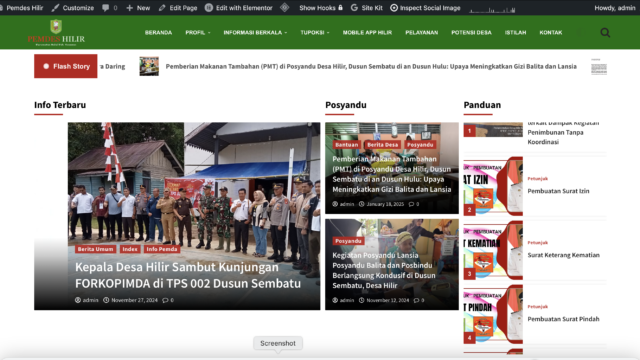Open Edit with Elementor
Viewport: 640px width, 360px height.
coord(239,8)
